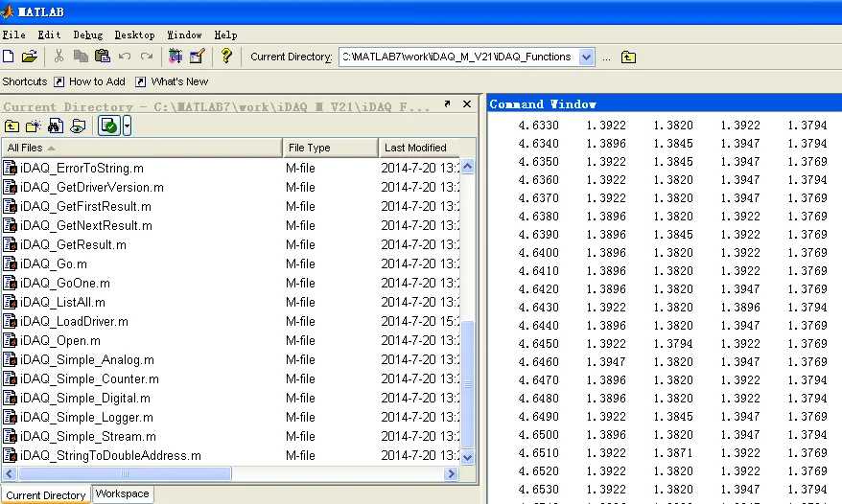Undock the Current Directory panel
This screenshot has width=842, height=504.
pyautogui.click(x=447, y=104)
